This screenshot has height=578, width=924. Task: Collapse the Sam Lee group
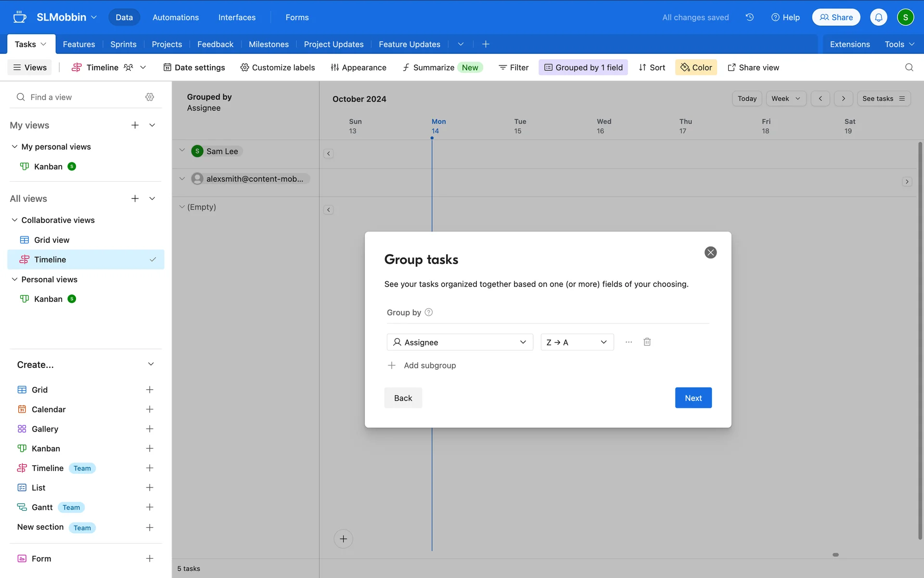(182, 150)
